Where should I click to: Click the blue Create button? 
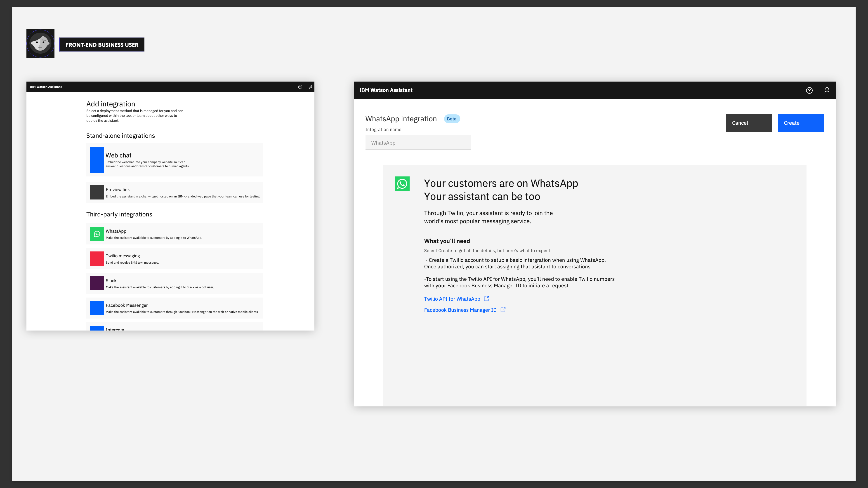pyautogui.click(x=801, y=123)
